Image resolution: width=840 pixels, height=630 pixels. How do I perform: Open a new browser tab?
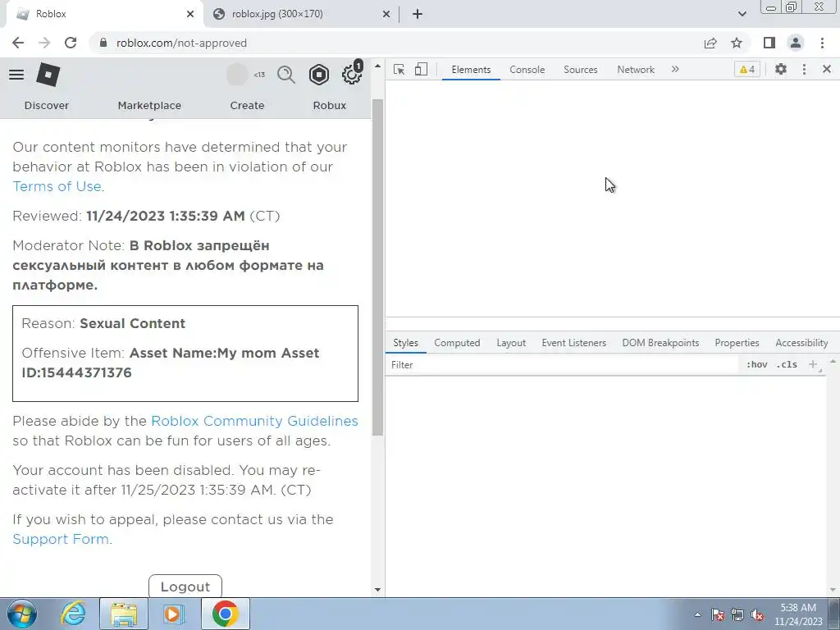(x=418, y=14)
